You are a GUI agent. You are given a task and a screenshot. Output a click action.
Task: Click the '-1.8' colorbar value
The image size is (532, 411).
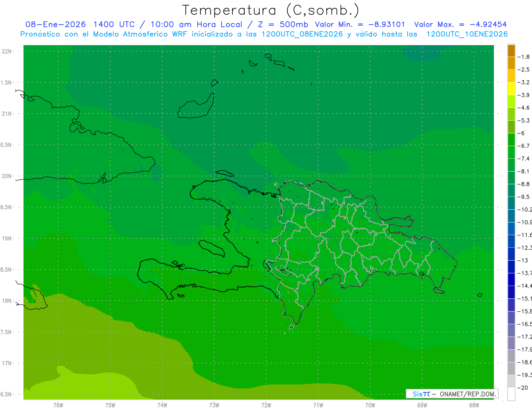click(524, 57)
